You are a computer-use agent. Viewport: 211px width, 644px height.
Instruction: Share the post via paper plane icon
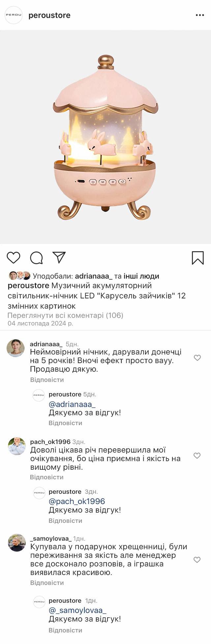(59, 257)
